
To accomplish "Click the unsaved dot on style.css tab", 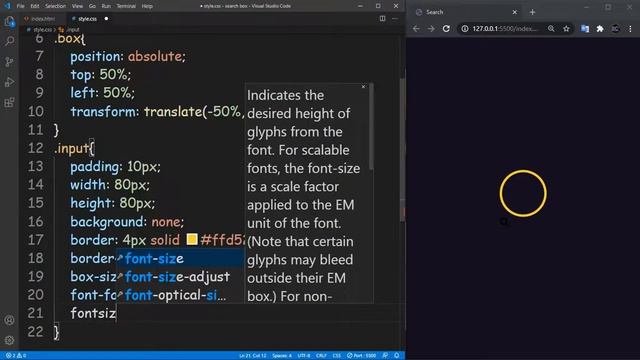I will tap(106, 19).
